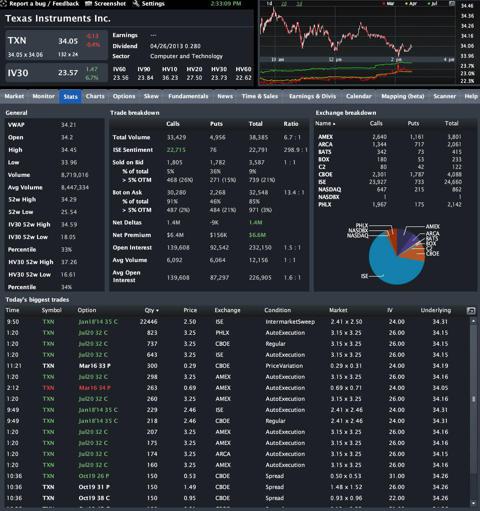480x511 pixels.
Task: Click the PriceVariation condition cell
Action: pyautogui.click(x=284, y=366)
